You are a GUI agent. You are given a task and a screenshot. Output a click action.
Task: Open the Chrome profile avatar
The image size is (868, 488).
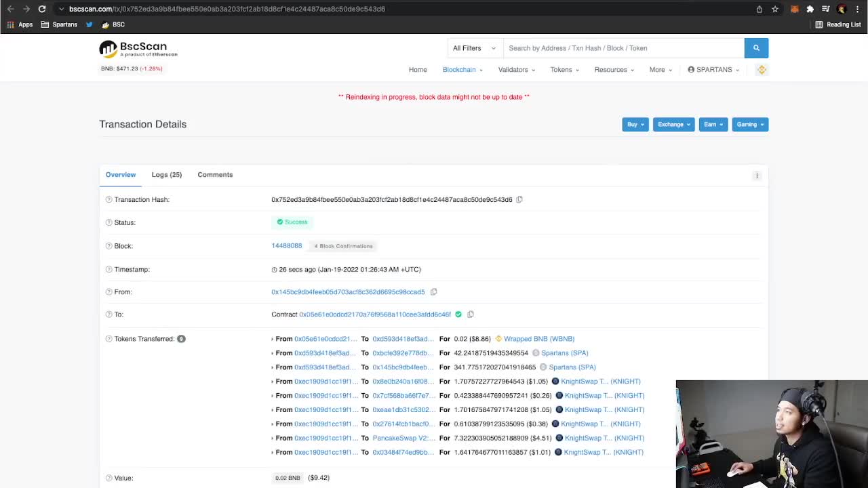point(842,9)
